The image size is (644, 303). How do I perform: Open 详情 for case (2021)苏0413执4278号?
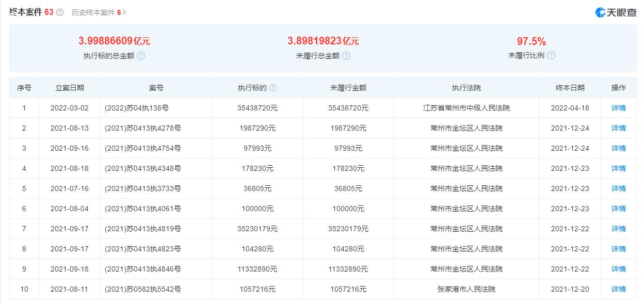pyautogui.click(x=618, y=128)
